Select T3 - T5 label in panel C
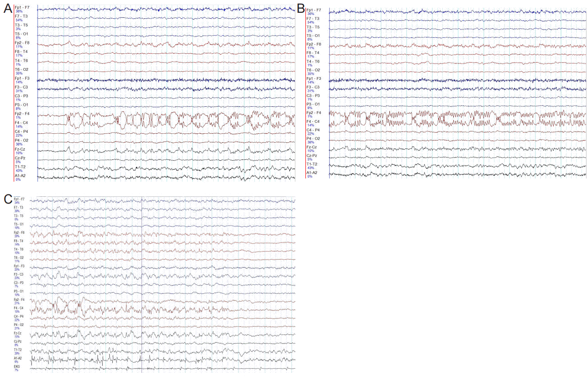The width and height of the screenshot is (588, 377). click(19, 216)
